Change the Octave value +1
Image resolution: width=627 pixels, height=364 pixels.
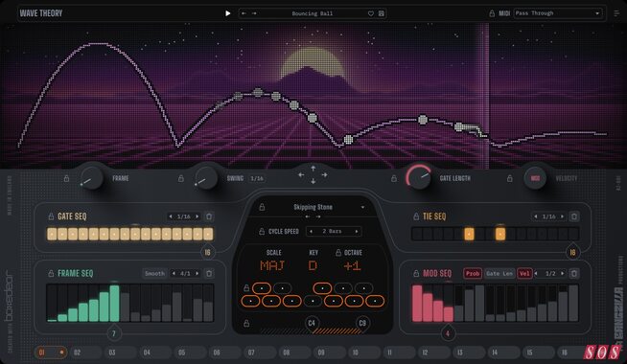pos(352,265)
